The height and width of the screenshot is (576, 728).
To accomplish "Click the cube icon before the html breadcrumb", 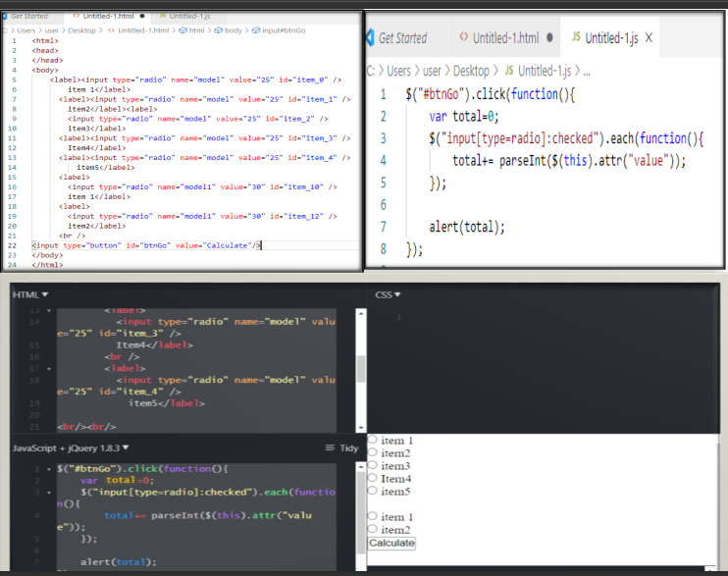I will pyautogui.click(x=182, y=30).
